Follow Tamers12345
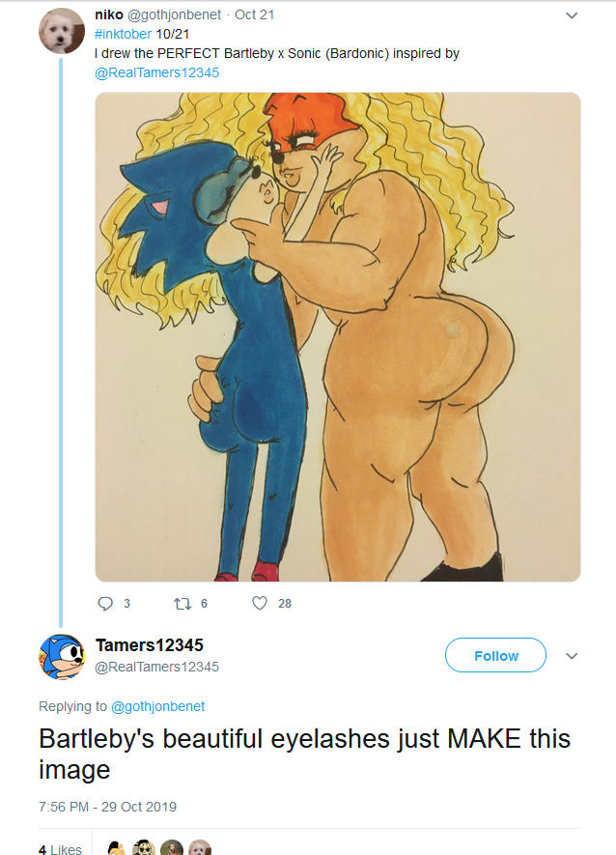 pos(495,656)
